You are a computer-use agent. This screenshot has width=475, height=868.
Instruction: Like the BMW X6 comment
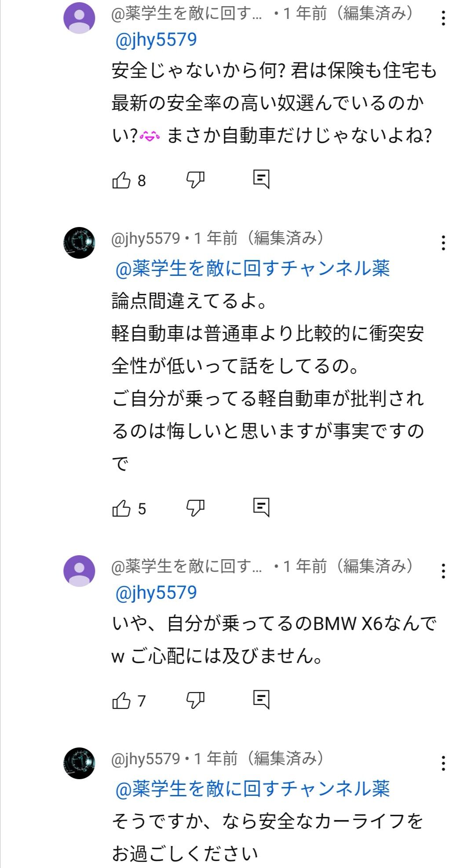coord(121,700)
